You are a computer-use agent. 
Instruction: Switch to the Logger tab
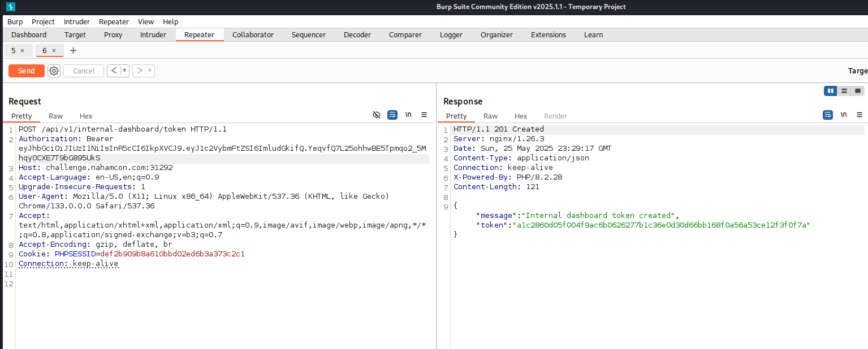pyautogui.click(x=451, y=34)
